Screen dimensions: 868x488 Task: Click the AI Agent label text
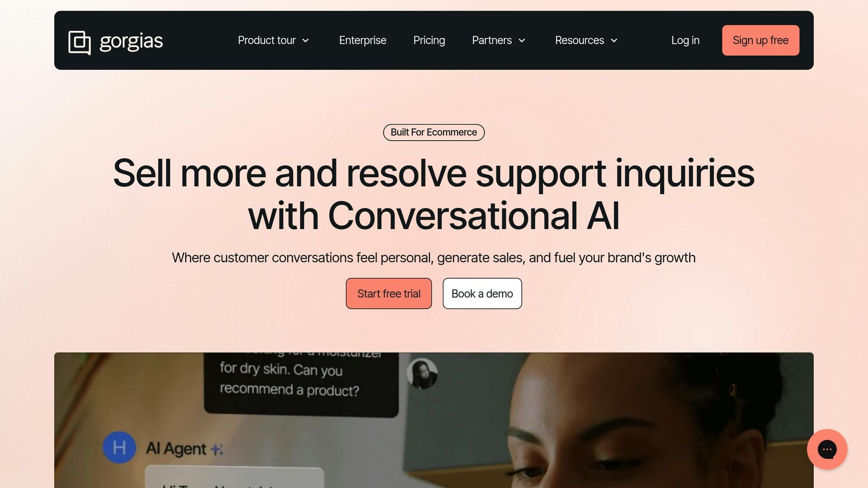pos(176,448)
